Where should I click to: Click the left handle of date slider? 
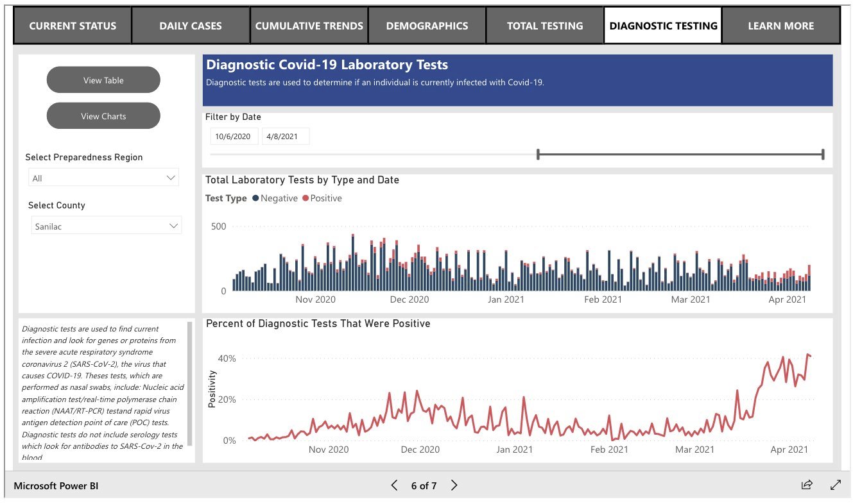(538, 154)
